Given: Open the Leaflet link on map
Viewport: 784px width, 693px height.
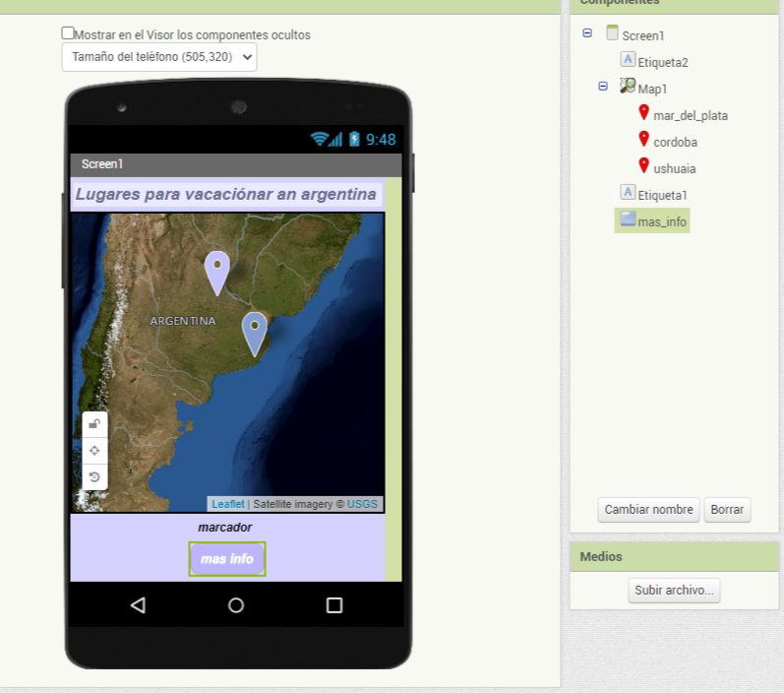Looking at the screenshot, I should click(x=228, y=504).
